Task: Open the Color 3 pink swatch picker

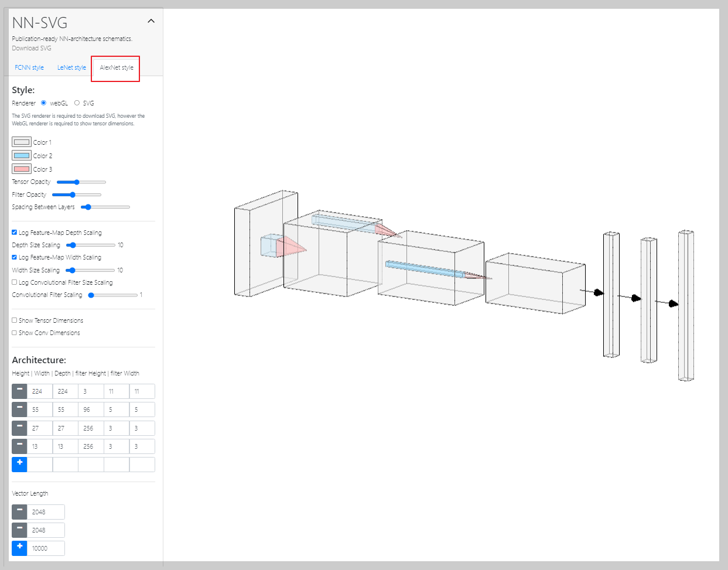Action: pyautogui.click(x=22, y=169)
